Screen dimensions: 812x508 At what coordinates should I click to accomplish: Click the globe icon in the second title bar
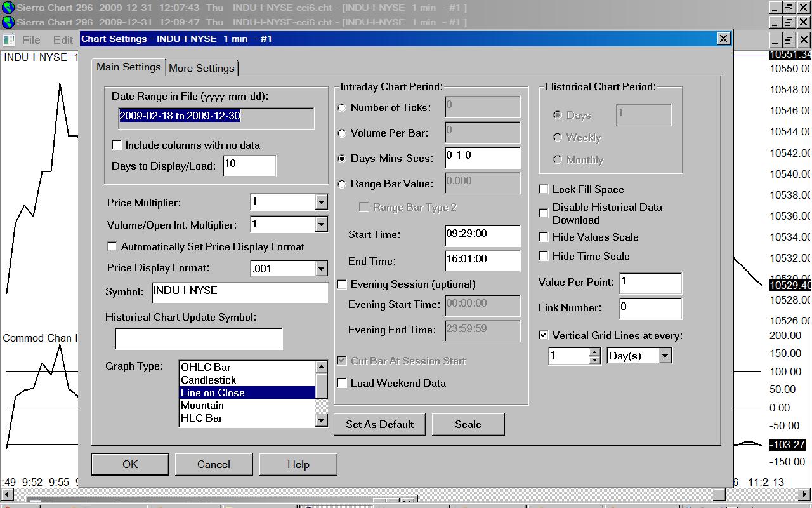click(x=8, y=22)
